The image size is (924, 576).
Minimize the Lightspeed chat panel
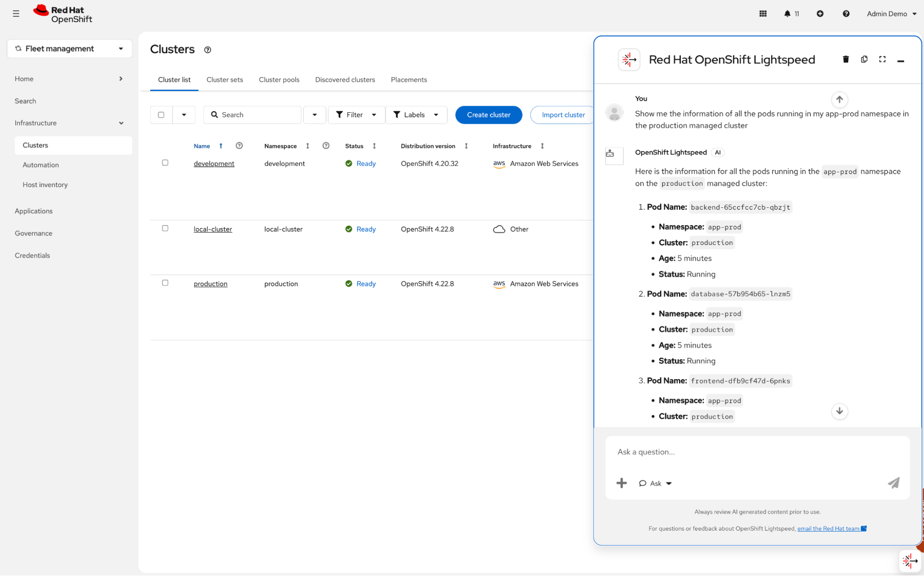901,61
